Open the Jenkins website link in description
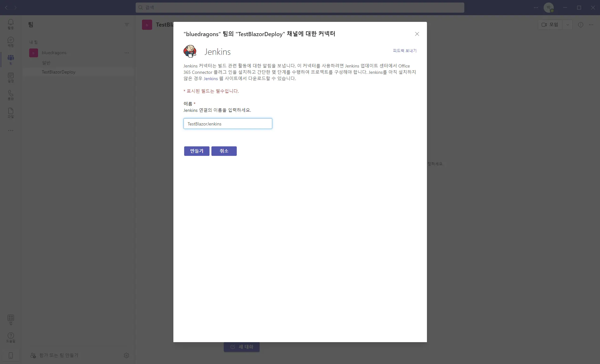 (x=211, y=79)
